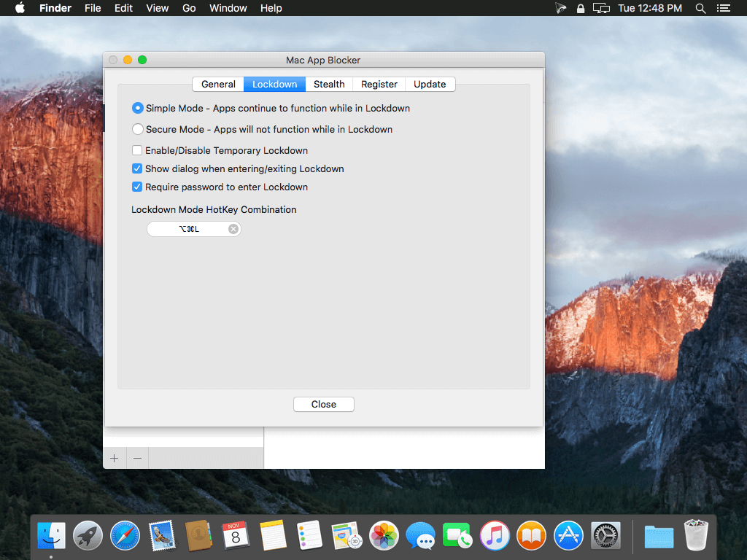Open the Update tab
The height and width of the screenshot is (560, 747).
click(x=430, y=85)
